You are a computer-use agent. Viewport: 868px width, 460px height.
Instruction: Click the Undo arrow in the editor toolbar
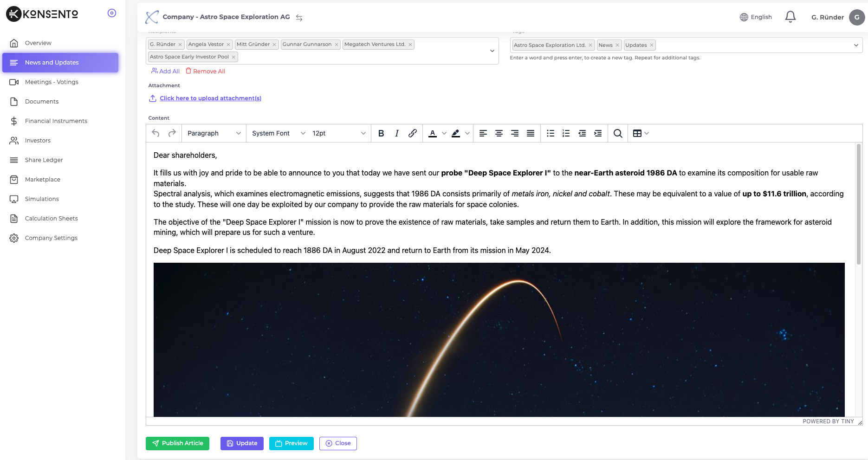(155, 133)
